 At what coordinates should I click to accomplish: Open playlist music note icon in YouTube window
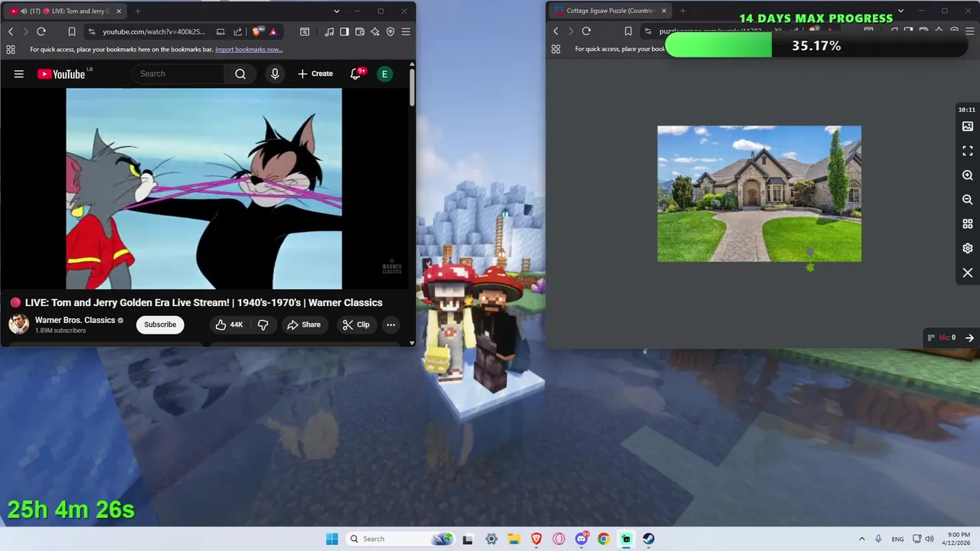point(329,31)
